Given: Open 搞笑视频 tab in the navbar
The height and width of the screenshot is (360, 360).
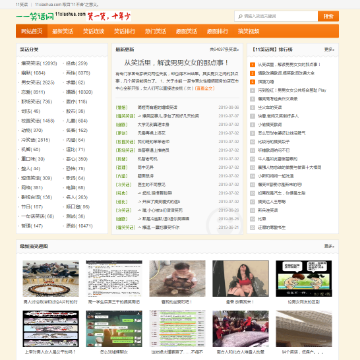Looking at the screenshot, I should [x=249, y=31].
